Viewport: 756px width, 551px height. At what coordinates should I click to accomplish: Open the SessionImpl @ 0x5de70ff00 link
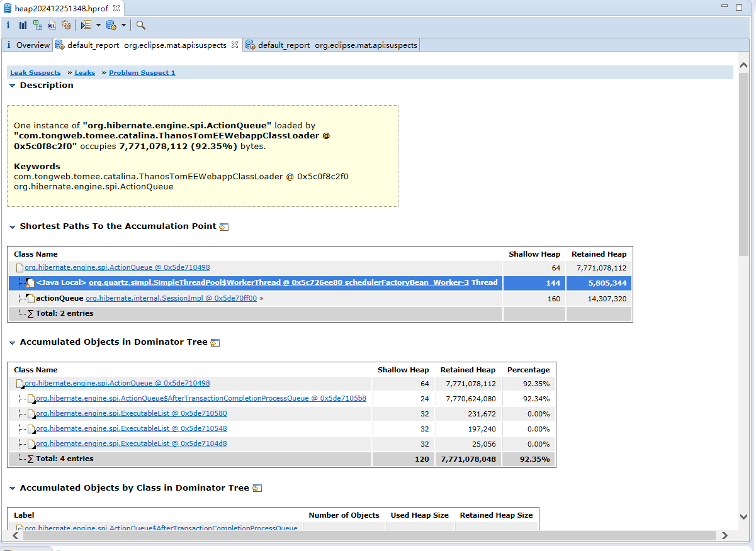tap(171, 299)
